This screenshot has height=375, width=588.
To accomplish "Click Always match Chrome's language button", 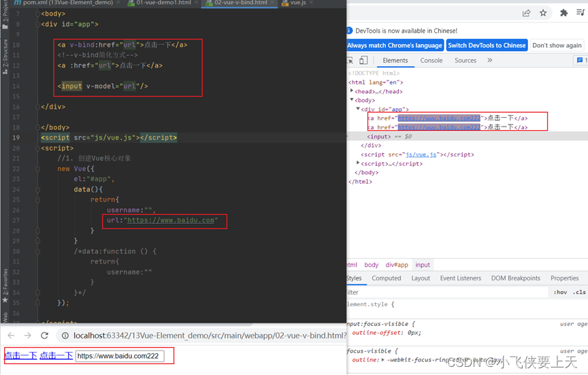I will tap(395, 46).
